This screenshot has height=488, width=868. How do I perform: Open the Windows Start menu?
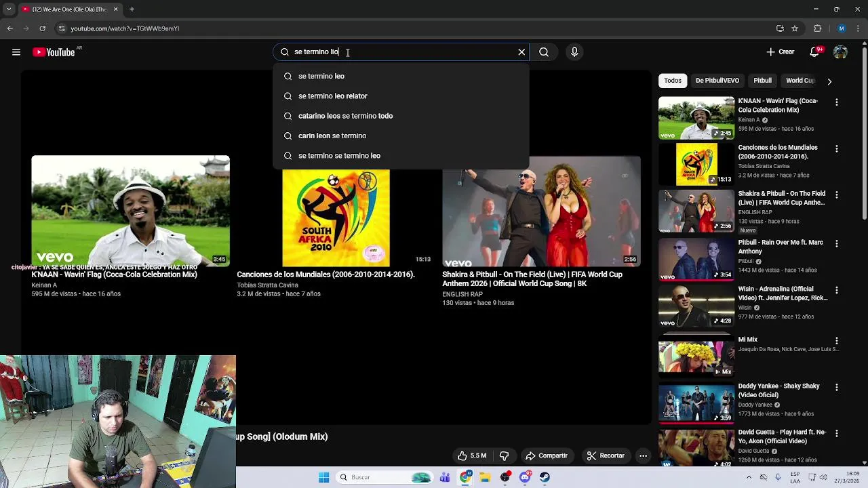coord(324,477)
